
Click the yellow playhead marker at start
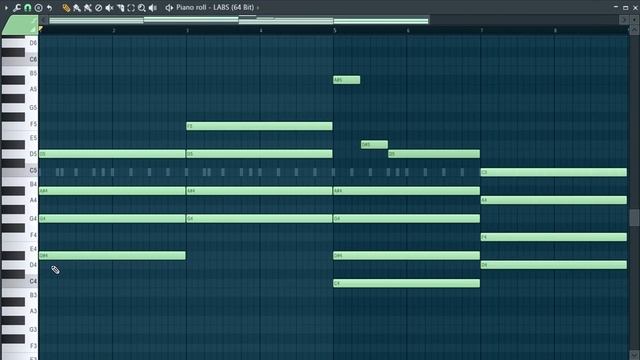point(41,29)
